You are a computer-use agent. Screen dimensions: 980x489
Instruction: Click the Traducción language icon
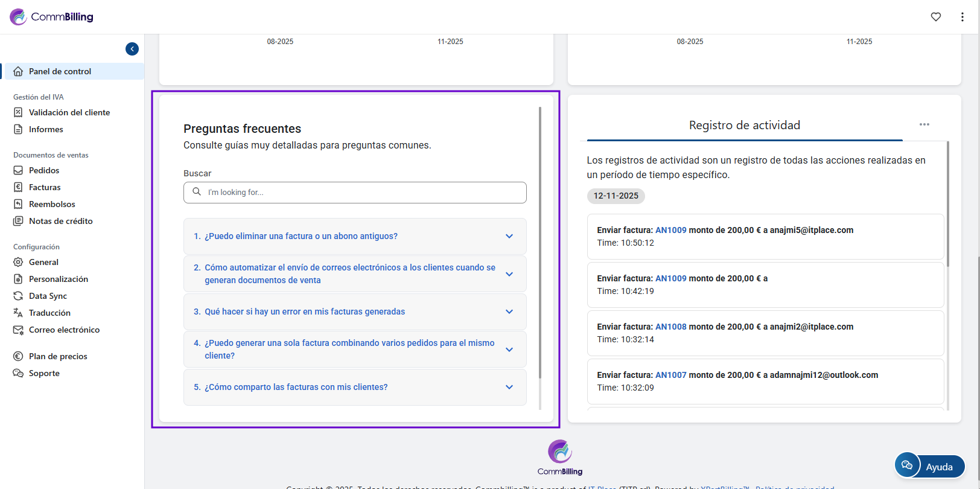click(x=18, y=313)
